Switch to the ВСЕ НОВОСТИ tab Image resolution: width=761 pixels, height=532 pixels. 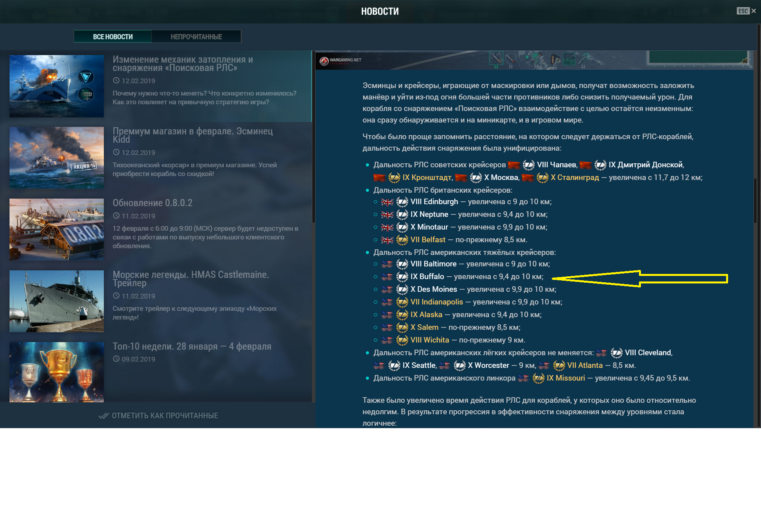pos(113,36)
